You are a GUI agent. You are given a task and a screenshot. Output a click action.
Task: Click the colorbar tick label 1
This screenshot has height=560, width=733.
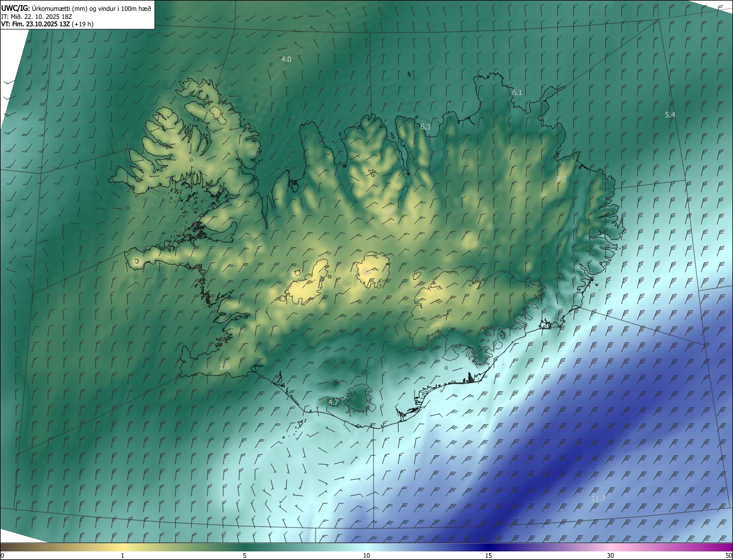tap(123, 555)
